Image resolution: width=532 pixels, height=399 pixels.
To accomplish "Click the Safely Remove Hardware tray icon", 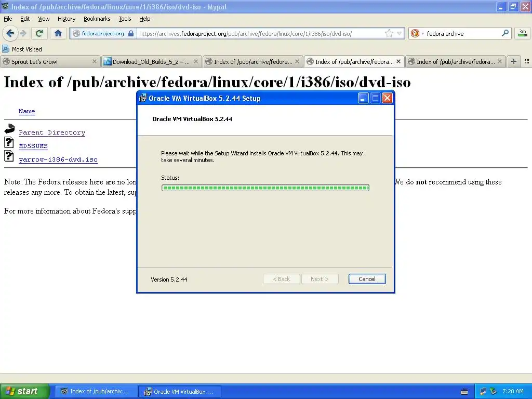I will (494, 392).
